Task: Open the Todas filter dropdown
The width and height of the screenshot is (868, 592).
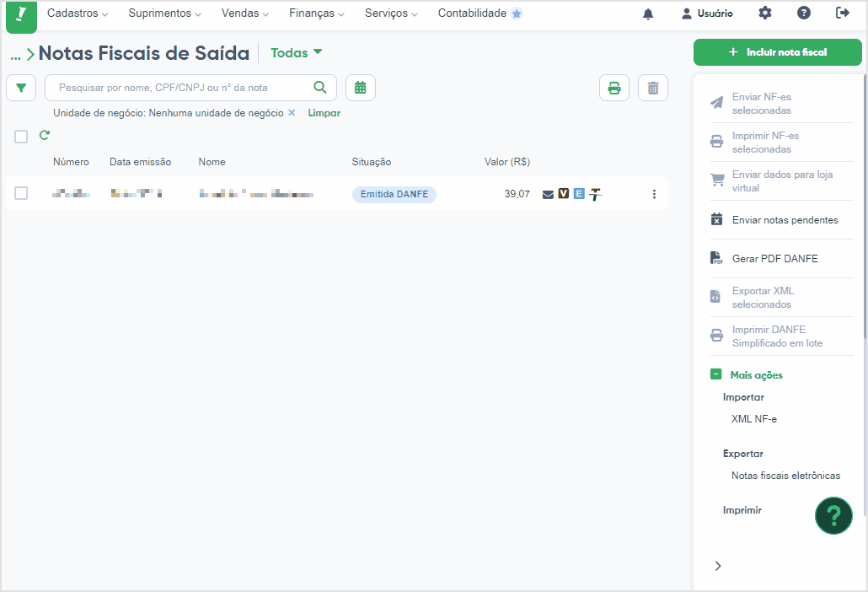Action: tap(296, 52)
